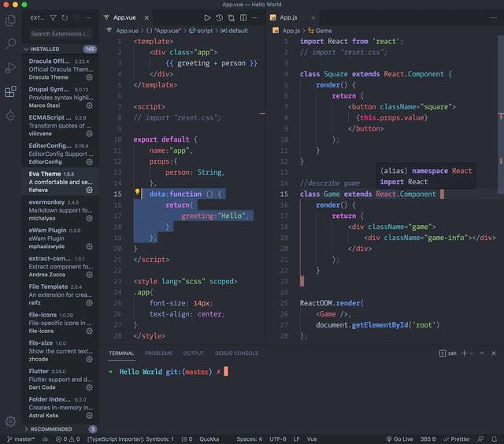Click 385 B file size status item
This screenshot has width=504, height=444.
pyautogui.click(x=428, y=438)
